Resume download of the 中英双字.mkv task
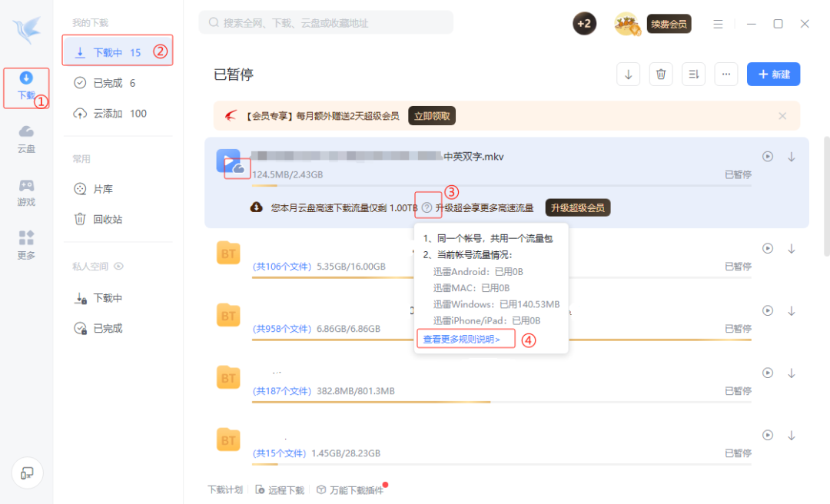Screen dimensions: 830x504 click(x=792, y=157)
